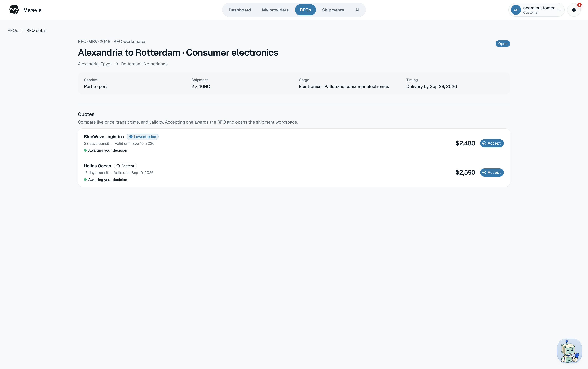Switch to the Shipments tab
The width and height of the screenshot is (588, 369).
click(333, 10)
